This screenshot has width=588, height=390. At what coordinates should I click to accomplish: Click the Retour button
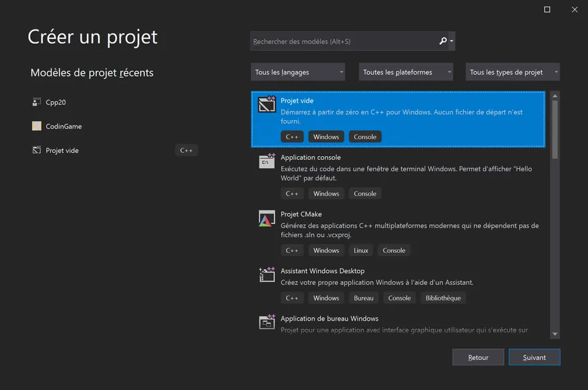pos(478,357)
